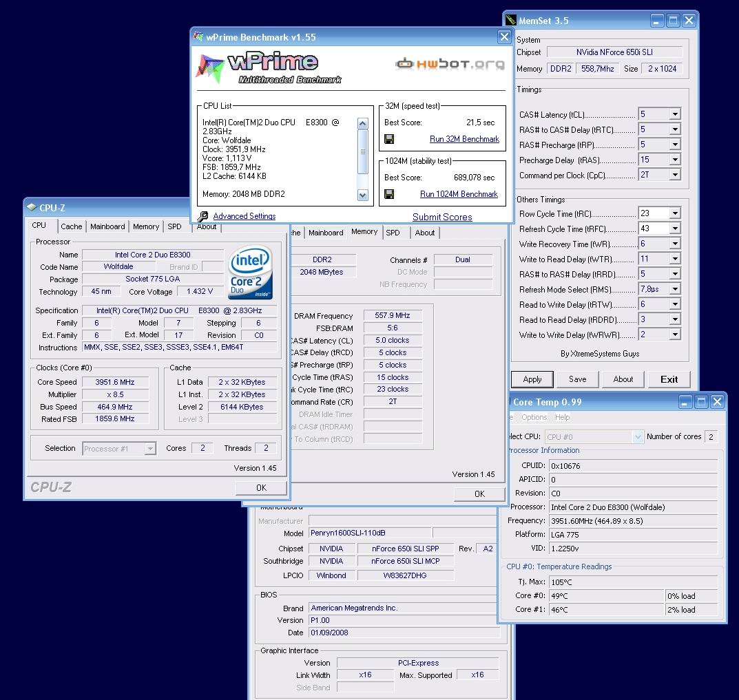
Task: Open the Advanced Settings link
Action: (x=244, y=216)
